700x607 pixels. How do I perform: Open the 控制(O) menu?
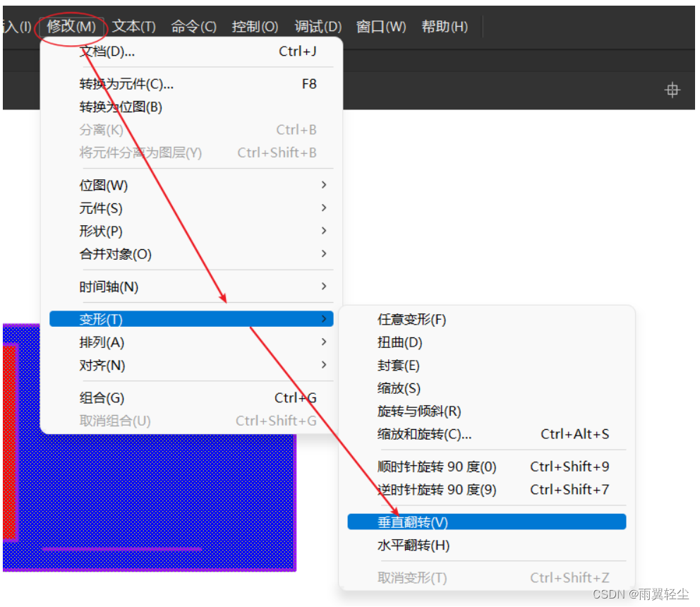pyautogui.click(x=255, y=26)
